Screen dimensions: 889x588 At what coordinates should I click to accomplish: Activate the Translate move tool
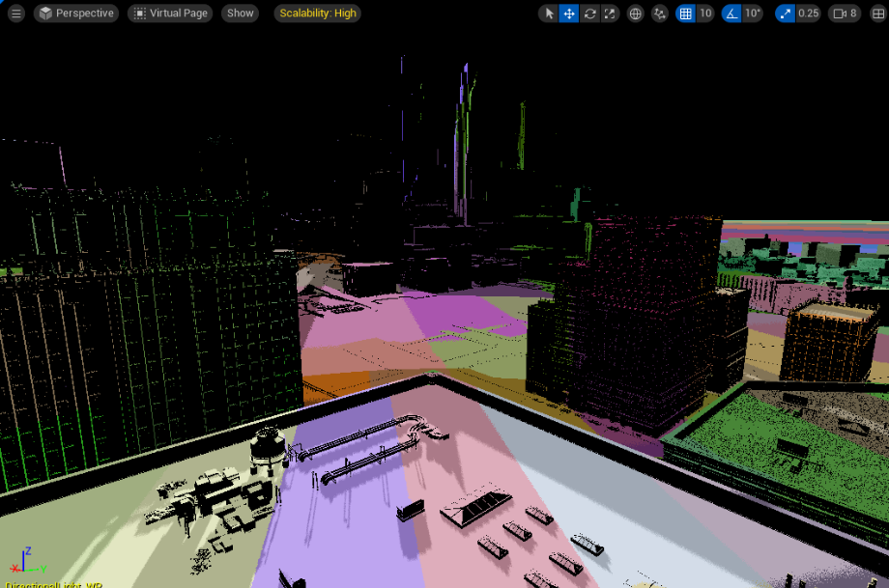(x=569, y=14)
